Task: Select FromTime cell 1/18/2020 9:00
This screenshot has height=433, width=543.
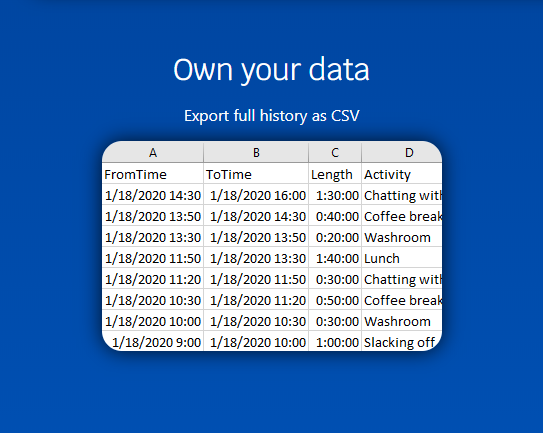Action: [153, 342]
